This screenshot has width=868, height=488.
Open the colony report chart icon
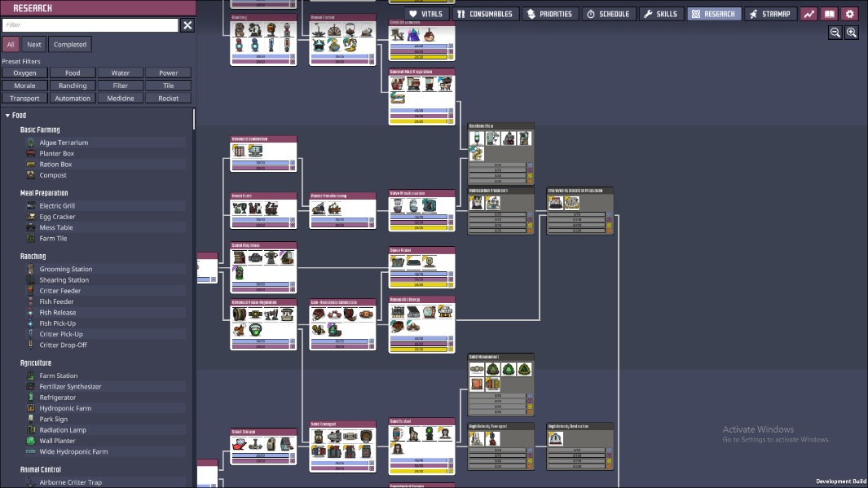coord(809,14)
